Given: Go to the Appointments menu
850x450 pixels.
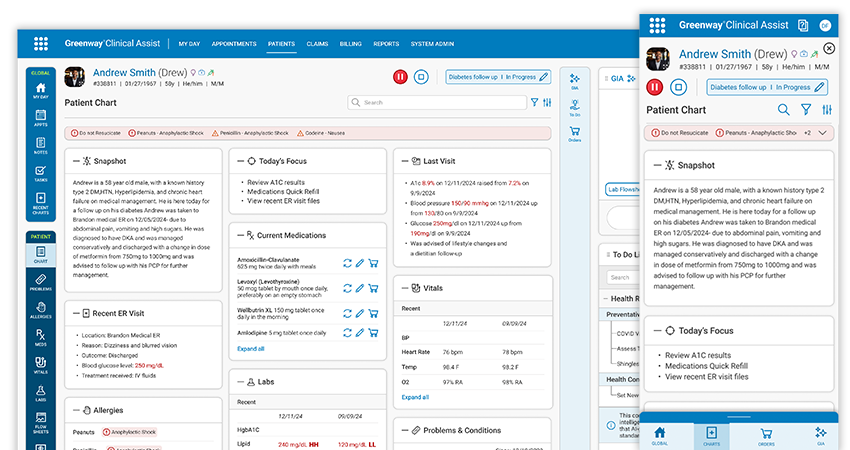Looking at the screenshot, I should [233, 44].
